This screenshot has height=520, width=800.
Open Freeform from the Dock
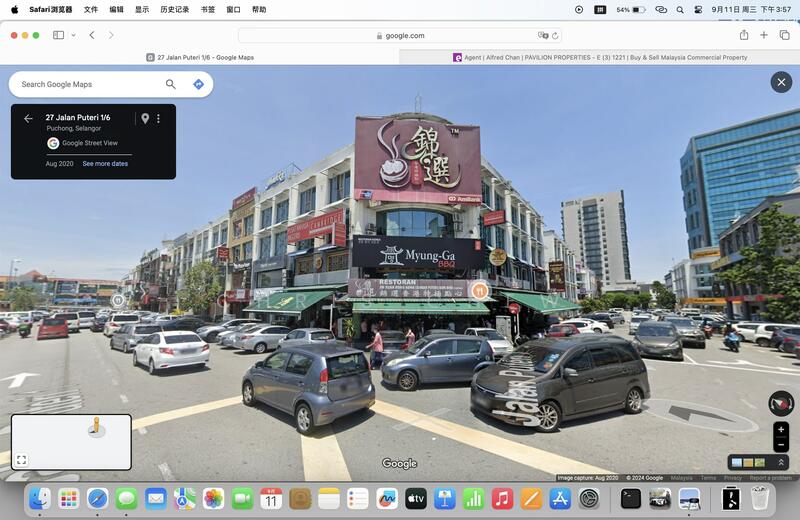coord(387,499)
